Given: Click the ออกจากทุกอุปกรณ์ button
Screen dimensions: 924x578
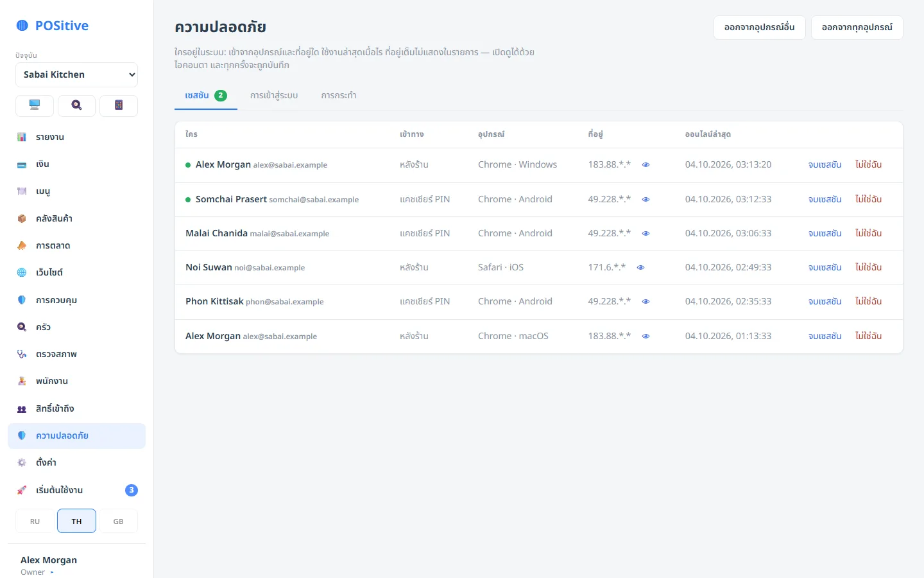Looking at the screenshot, I should coord(857,28).
